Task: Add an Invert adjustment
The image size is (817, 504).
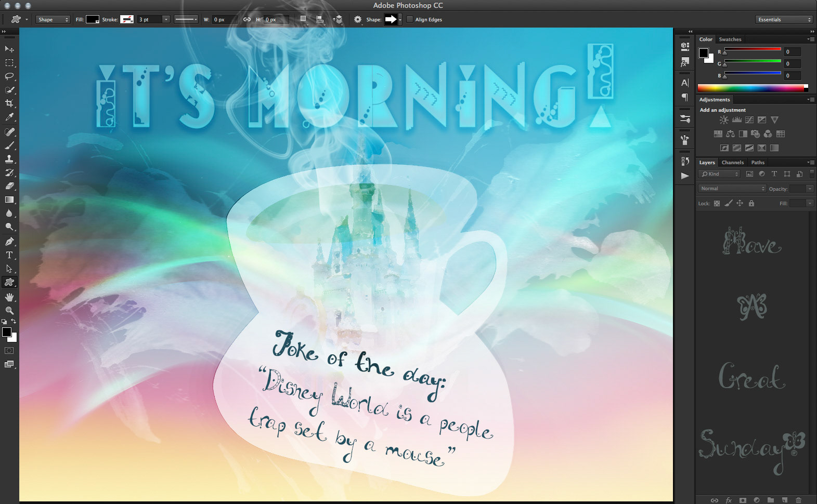Action: point(724,148)
